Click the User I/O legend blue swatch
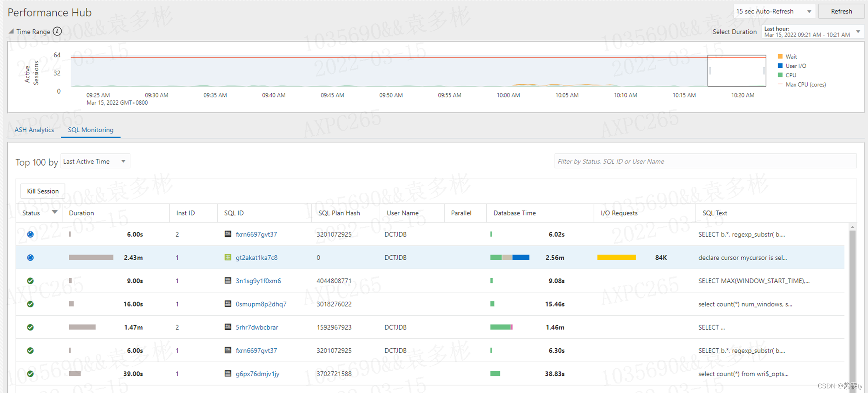The width and height of the screenshot is (868, 393). (x=780, y=66)
